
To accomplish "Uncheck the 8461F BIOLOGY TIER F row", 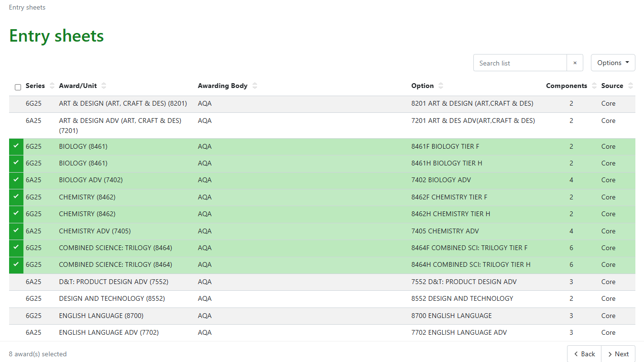I will tap(16, 146).
